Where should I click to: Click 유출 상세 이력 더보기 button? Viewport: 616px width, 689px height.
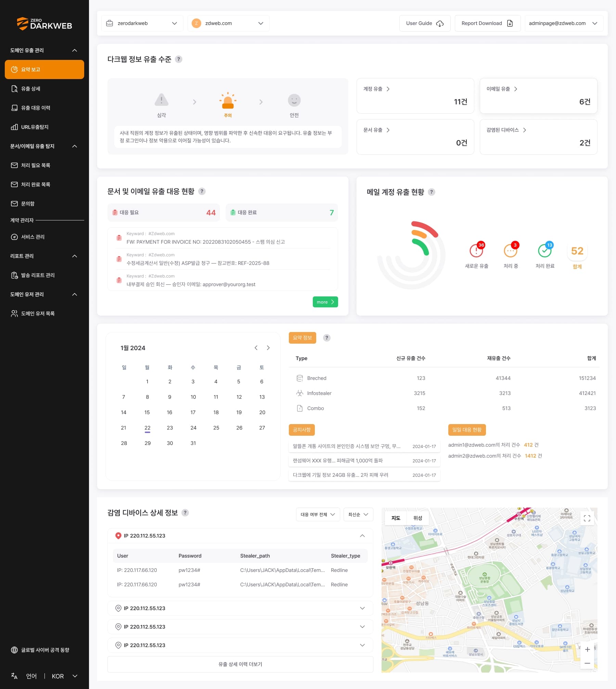tap(240, 664)
